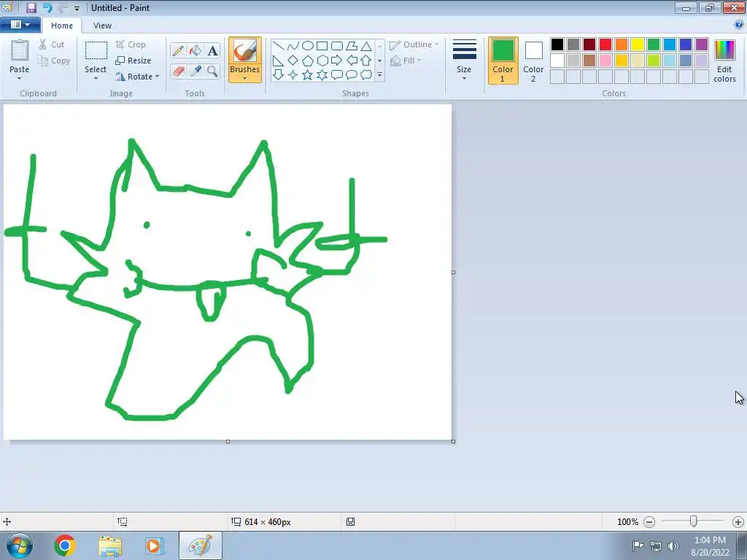Select the Curve shape
Image resolution: width=747 pixels, height=560 pixels.
(293, 46)
